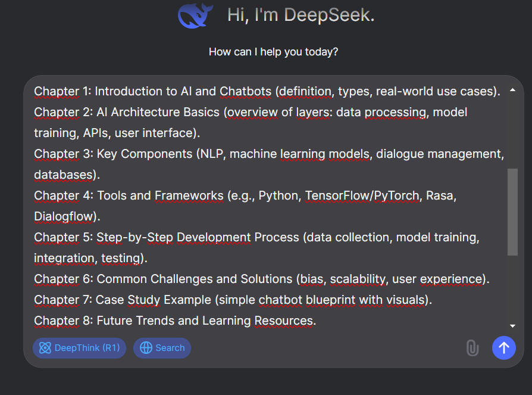Click the line 'Chapter 5: Step-by-Step Development Process'

(166, 237)
